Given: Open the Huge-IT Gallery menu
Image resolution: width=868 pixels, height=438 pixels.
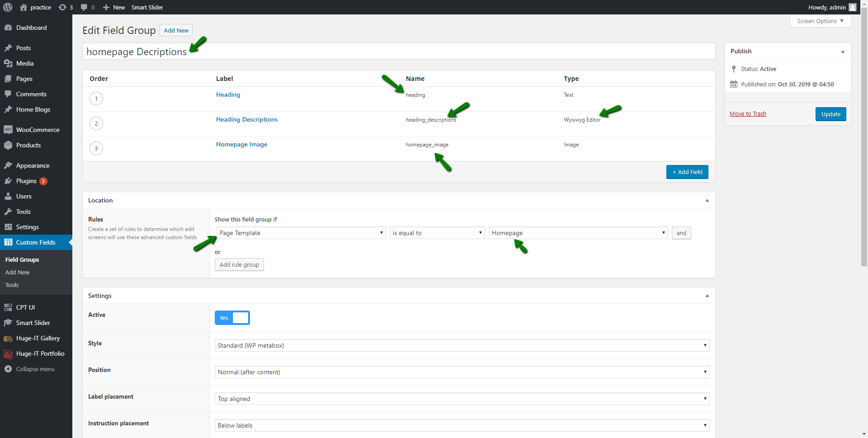Looking at the screenshot, I should (38, 338).
